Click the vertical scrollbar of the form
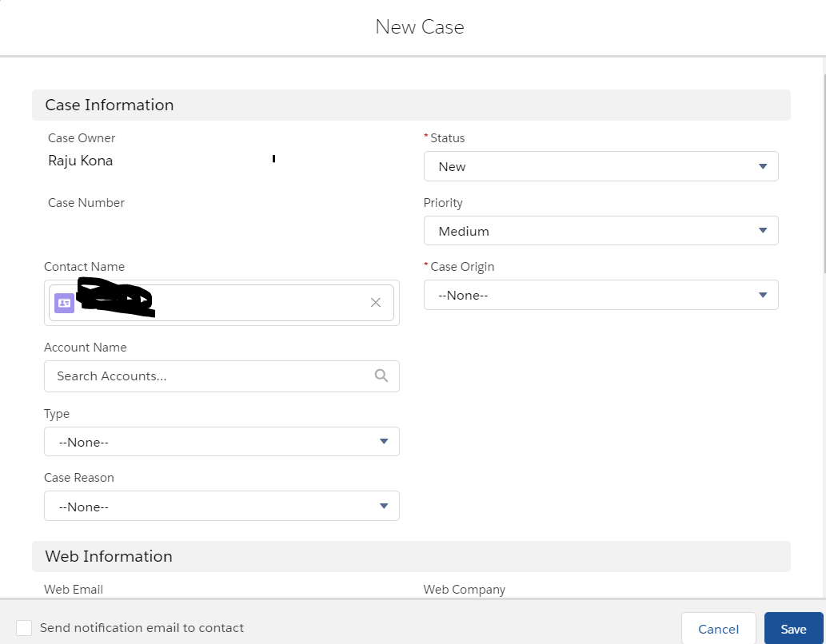826x644 pixels. [824, 176]
